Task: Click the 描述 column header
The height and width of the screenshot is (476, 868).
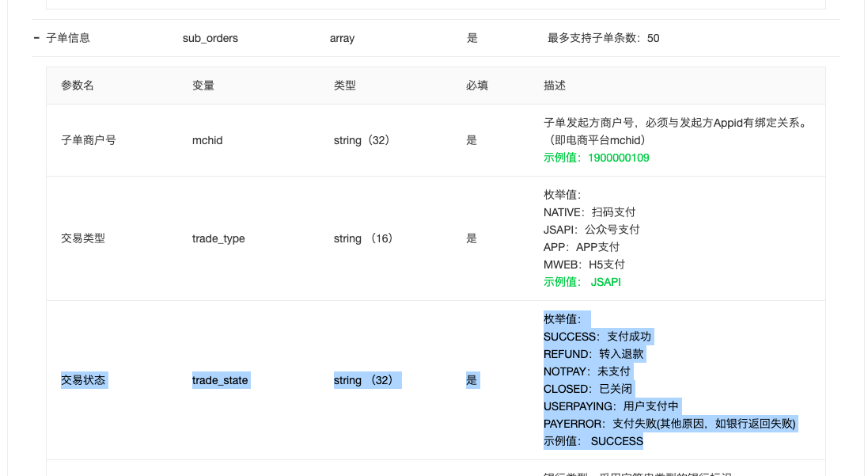Action: point(555,86)
